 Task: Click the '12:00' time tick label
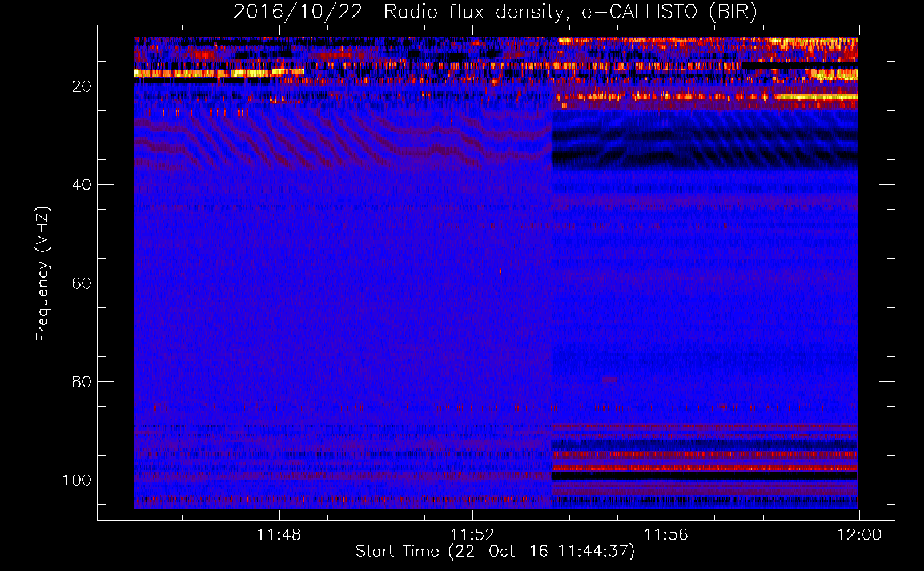[859, 534]
